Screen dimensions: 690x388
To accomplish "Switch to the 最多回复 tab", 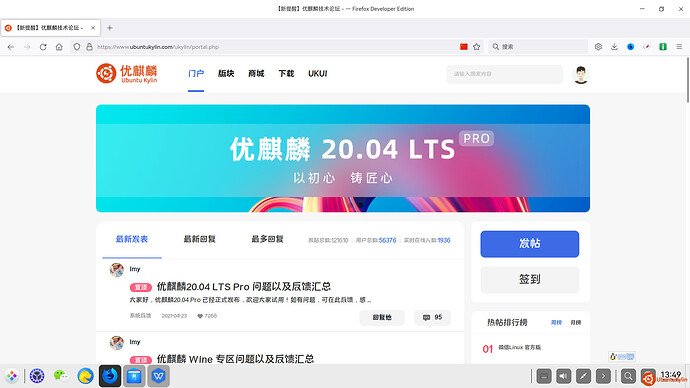I will pyautogui.click(x=267, y=239).
